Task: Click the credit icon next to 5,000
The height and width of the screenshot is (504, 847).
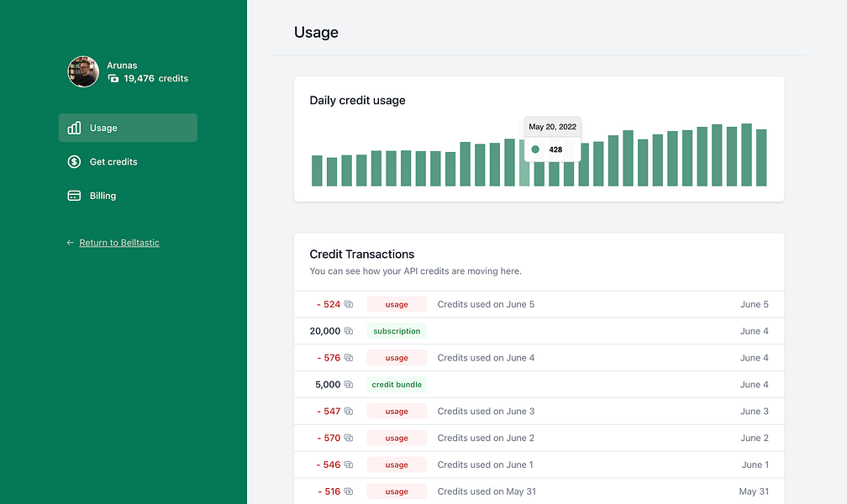Action: [349, 384]
